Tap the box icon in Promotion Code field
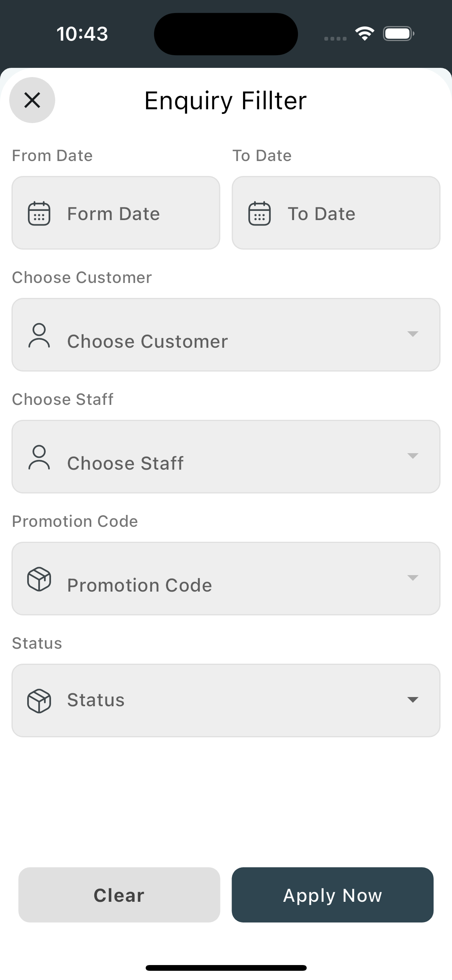This screenshot has height=980, width=452. [39, 579]
